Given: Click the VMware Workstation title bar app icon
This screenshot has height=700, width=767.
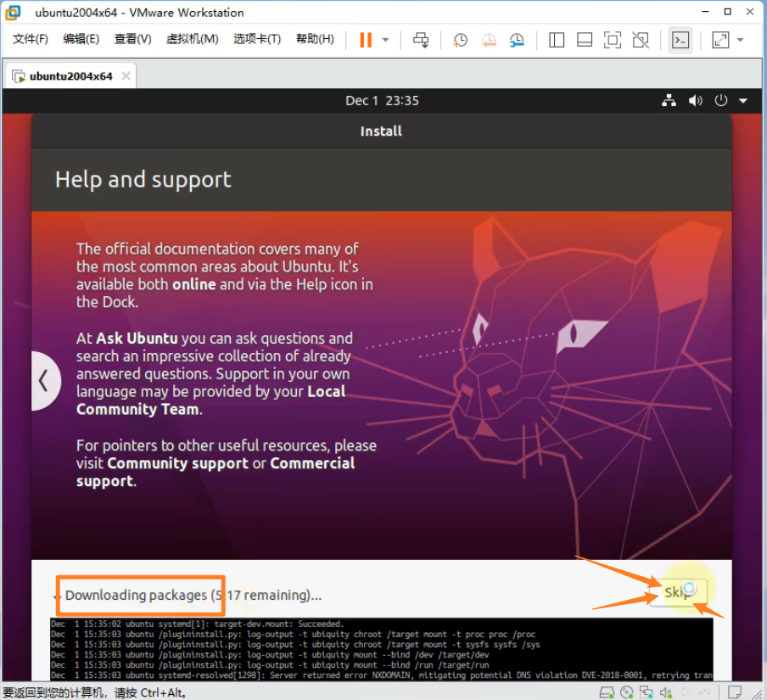Looking at the screenshot, I should click(x=14, y=12).
